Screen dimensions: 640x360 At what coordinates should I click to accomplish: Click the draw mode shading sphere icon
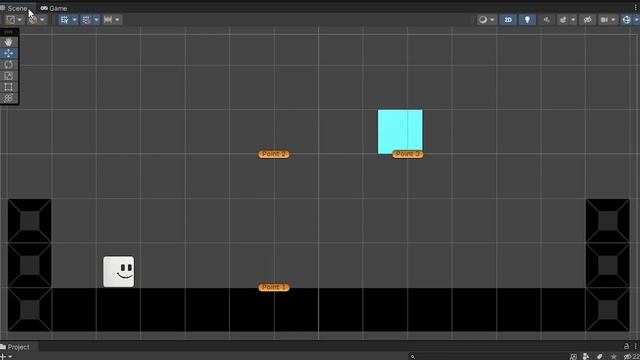pyautogui.click(x=483, y=20)
